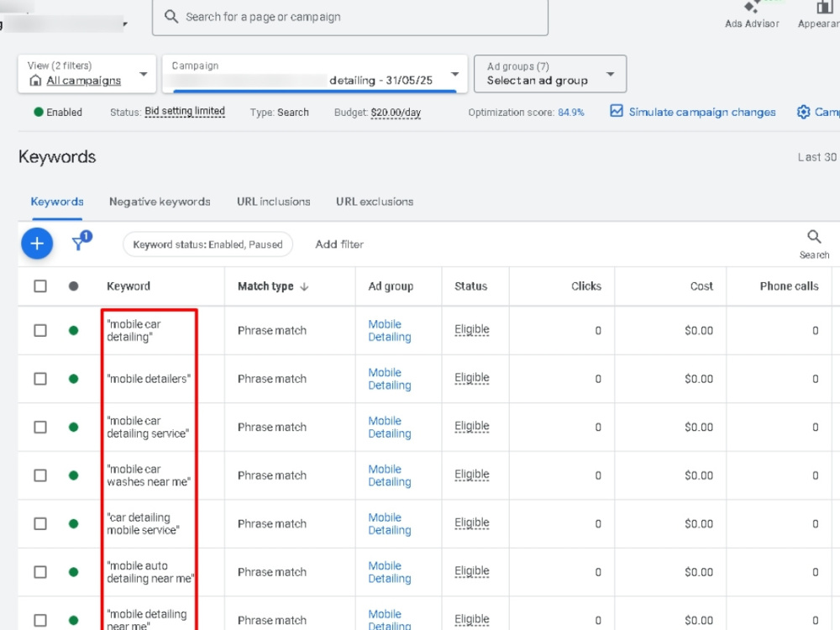Open the View (2 filters) dropdown
840x630 pixels.
coord(87,74)
